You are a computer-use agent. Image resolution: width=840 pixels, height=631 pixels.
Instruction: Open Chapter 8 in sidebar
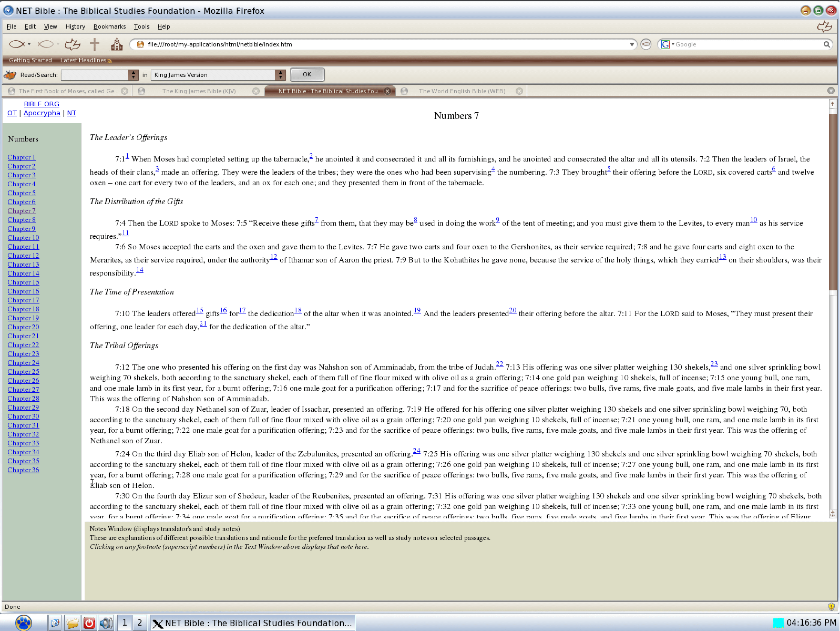(x=21, y=220)
